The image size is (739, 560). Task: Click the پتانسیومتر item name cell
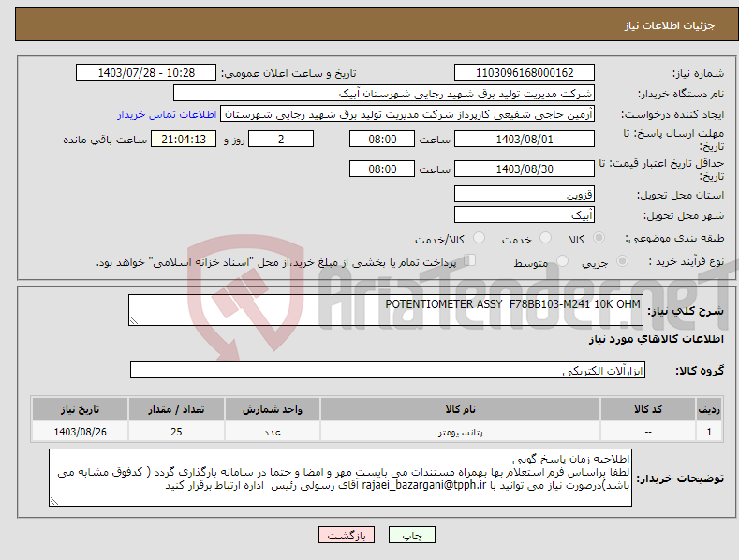click(460, 432)
